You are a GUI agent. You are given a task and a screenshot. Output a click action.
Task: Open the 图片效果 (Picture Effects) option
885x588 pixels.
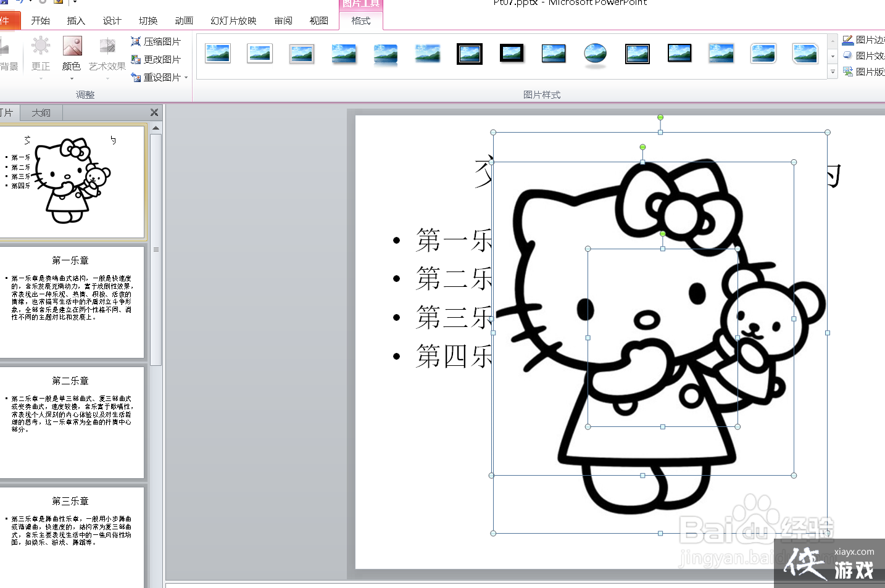(x=864, y=56)
